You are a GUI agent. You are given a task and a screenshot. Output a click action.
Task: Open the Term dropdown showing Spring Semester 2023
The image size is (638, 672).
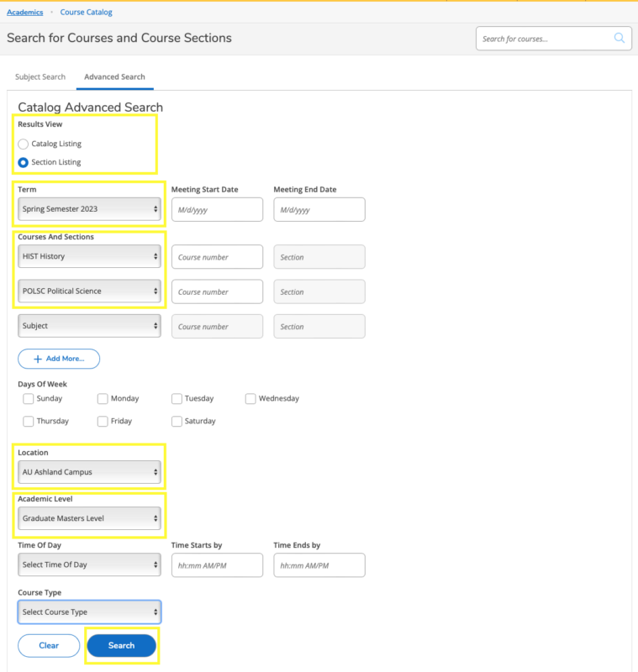tap(89, 209)
